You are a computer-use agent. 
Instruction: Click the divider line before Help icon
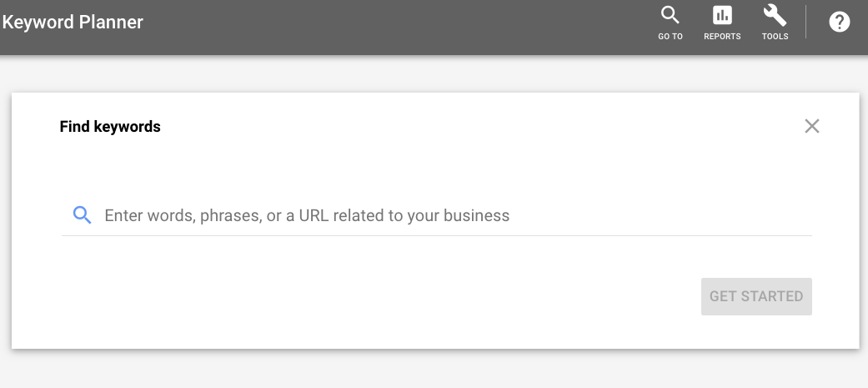tap(806, 23)
